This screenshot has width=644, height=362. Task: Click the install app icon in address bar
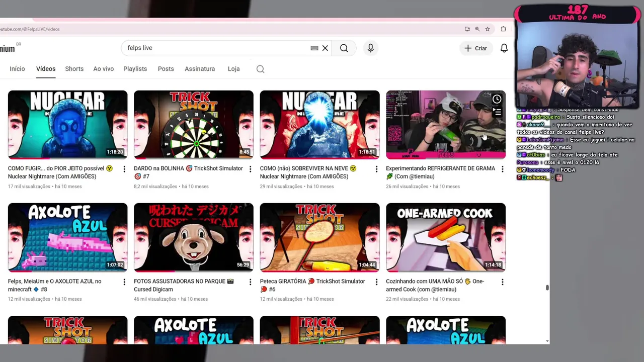click(x=467, y=29)
